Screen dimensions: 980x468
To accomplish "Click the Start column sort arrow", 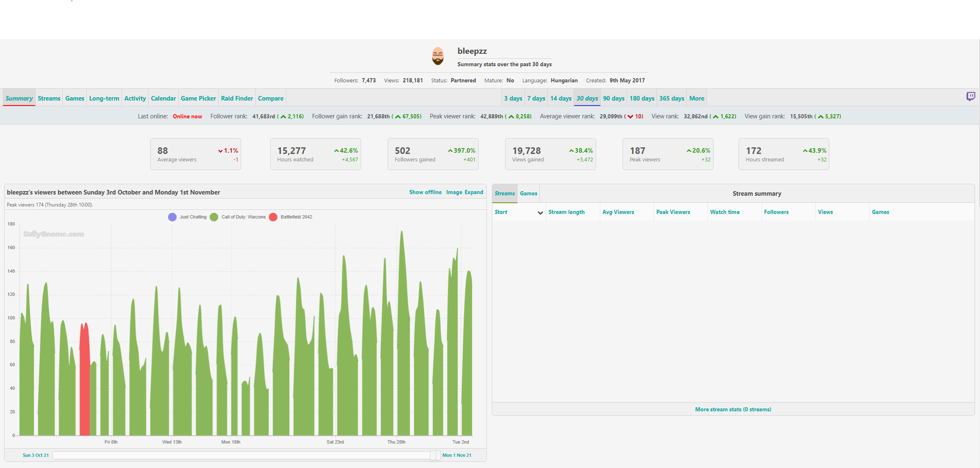I will tap(540, 213).
